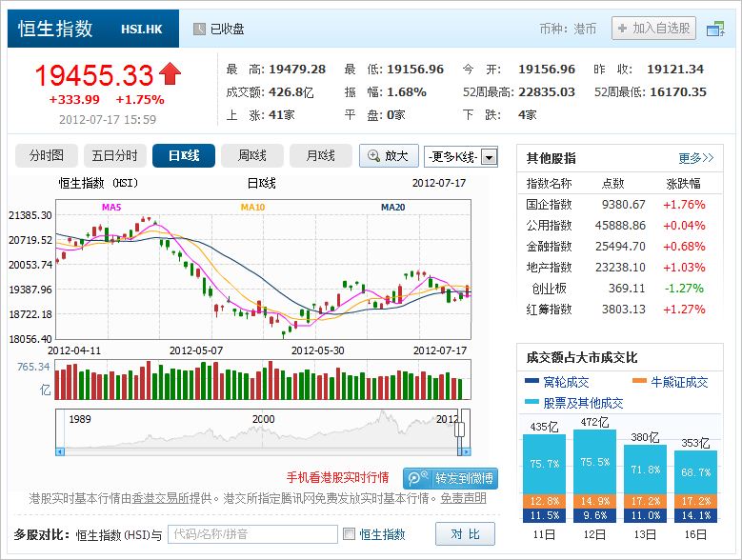Click the 牛熊证成交 legend entry
Viewport: 742px width, 560px height.
coord(670,382)
